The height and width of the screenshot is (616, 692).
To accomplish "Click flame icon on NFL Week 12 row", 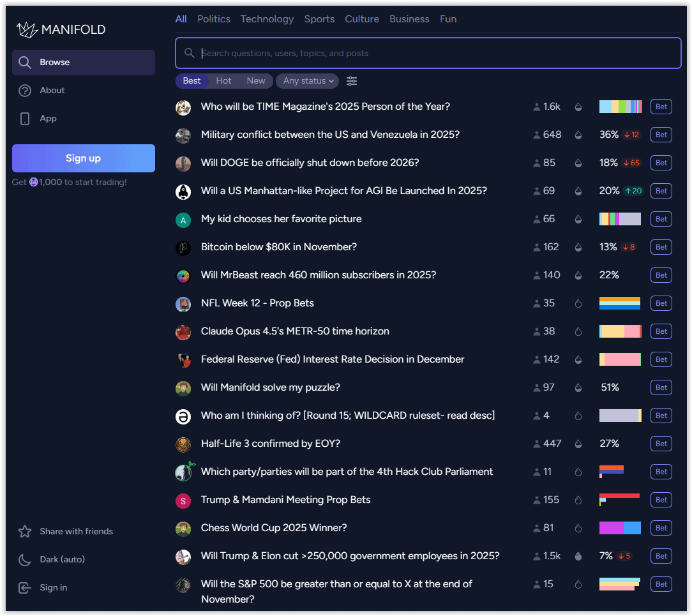I will [578, 304].
